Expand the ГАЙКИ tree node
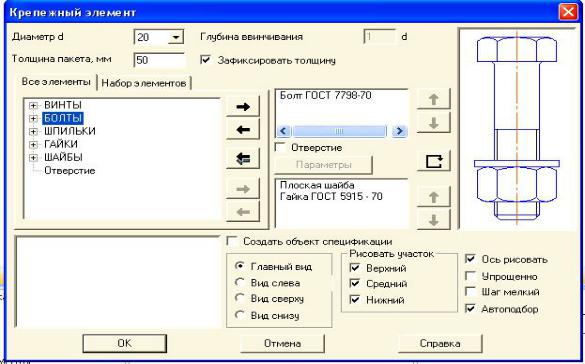585x364 pixels. (x=34, y=144)
